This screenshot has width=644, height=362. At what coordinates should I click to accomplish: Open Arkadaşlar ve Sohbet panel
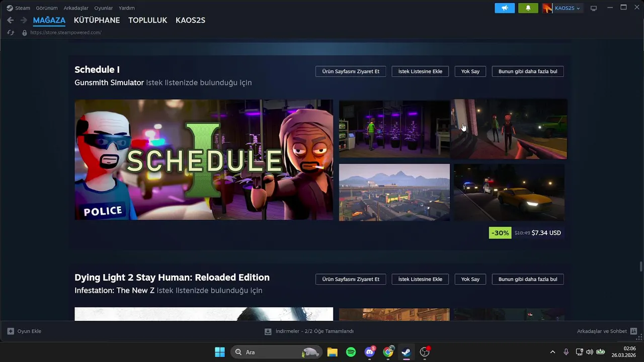point(602,331)
